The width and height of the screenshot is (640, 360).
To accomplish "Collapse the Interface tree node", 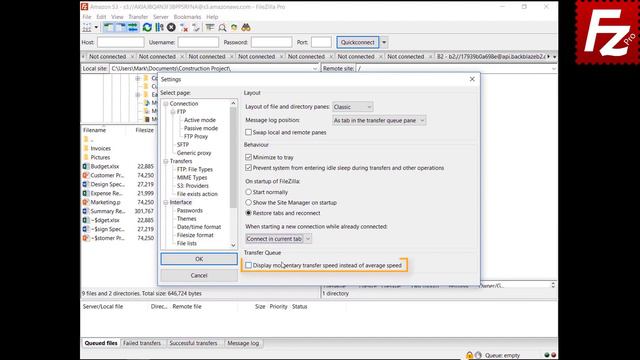I will coord(166,202).
